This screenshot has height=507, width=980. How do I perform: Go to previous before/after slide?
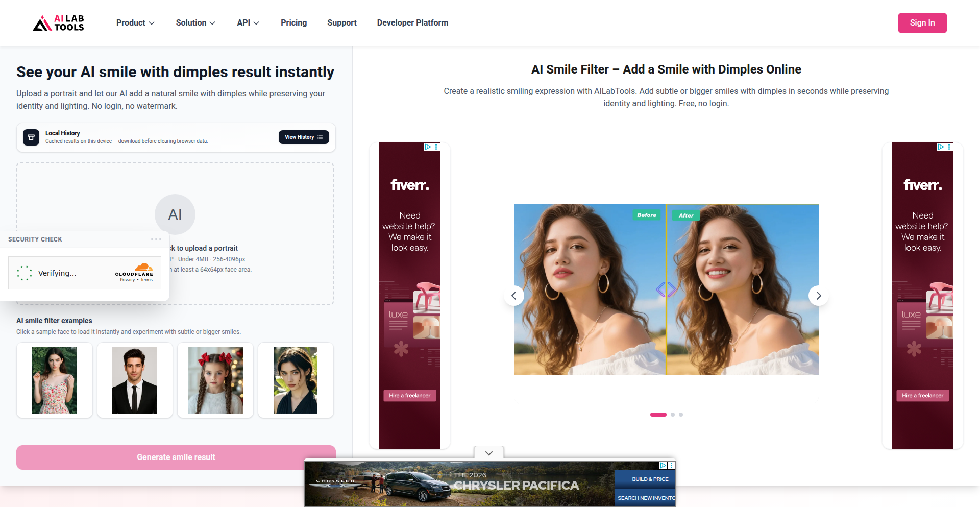click(514, 296)
